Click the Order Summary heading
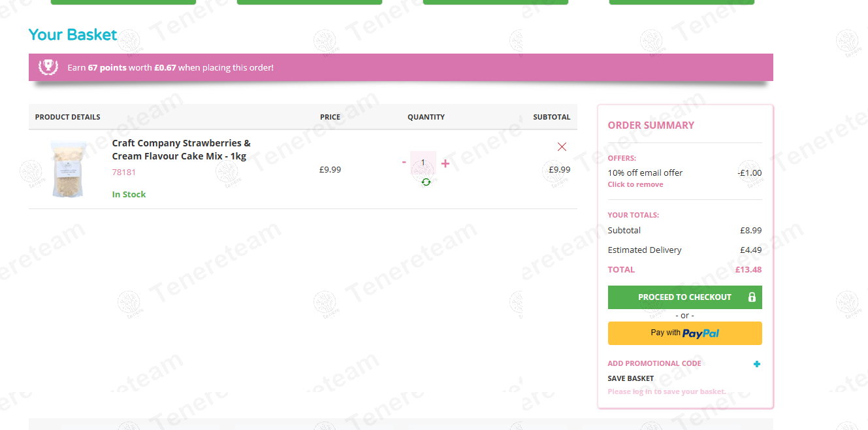 tap(651, 125)
